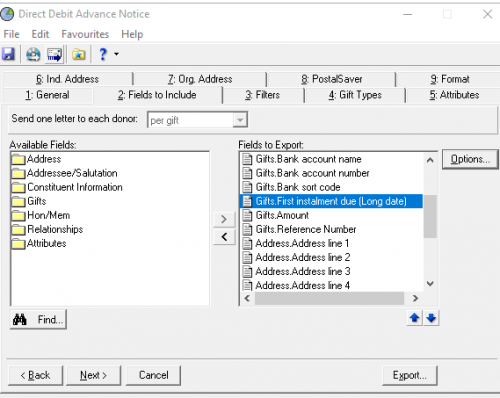Click the scroll down arrow in export list
The width and height of the screenshot is (500, 398).
coord(430,284)
